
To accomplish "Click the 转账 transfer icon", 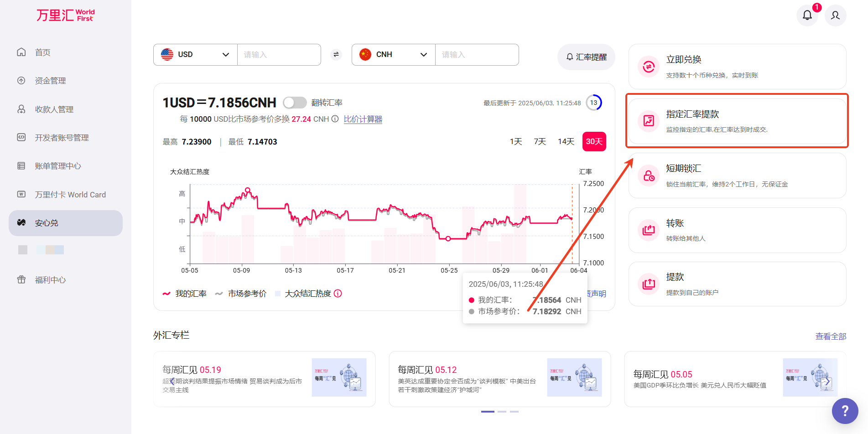I will click(x=648, y=230).
